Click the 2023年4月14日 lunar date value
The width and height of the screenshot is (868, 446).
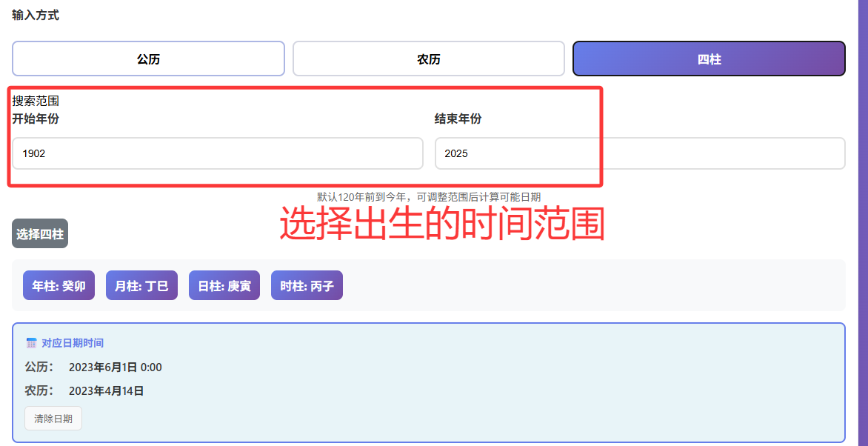pos(106,391)
